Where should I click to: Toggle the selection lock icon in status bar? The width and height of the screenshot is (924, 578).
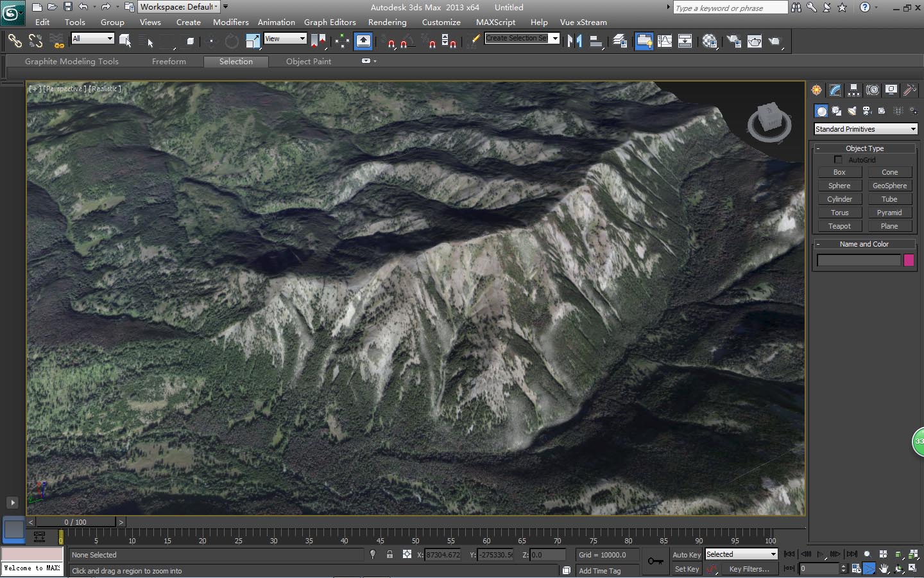point(389,554)
